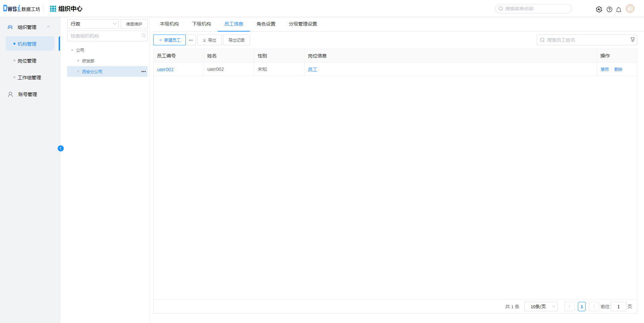Open the user002 employee number link
This screenshot has width=644, height=323.
tap(165, 70)
